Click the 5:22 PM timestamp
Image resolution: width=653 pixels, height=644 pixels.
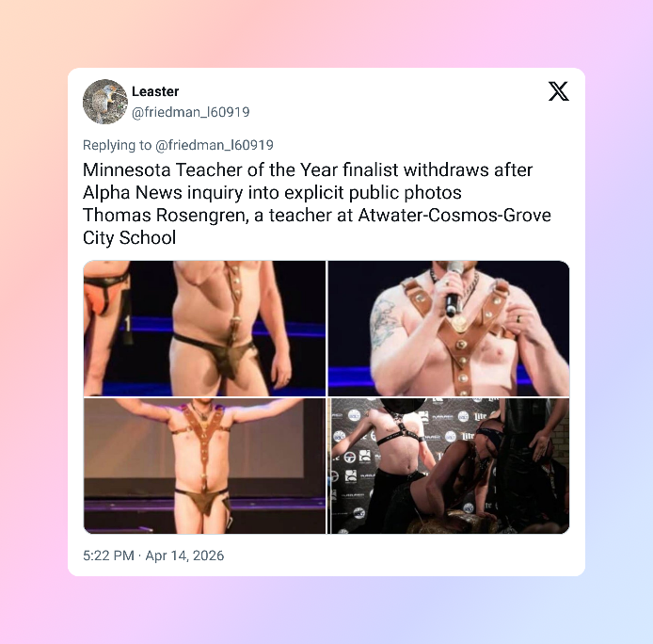(108, 555)
